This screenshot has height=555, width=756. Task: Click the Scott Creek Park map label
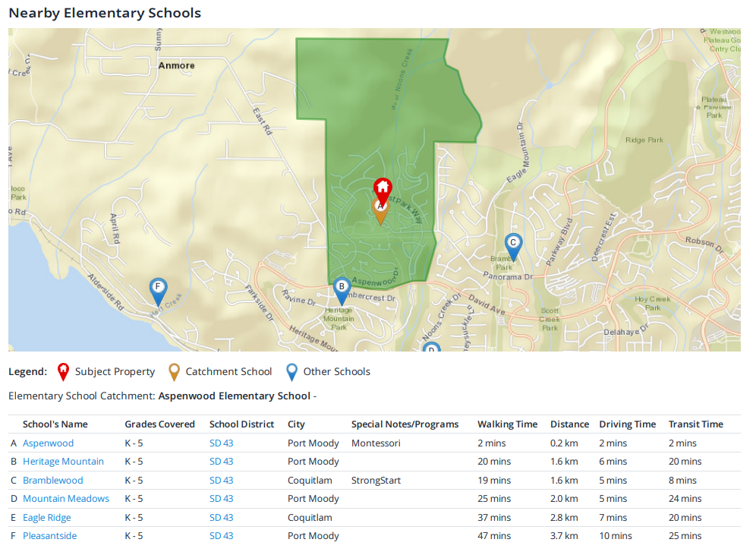549,319
